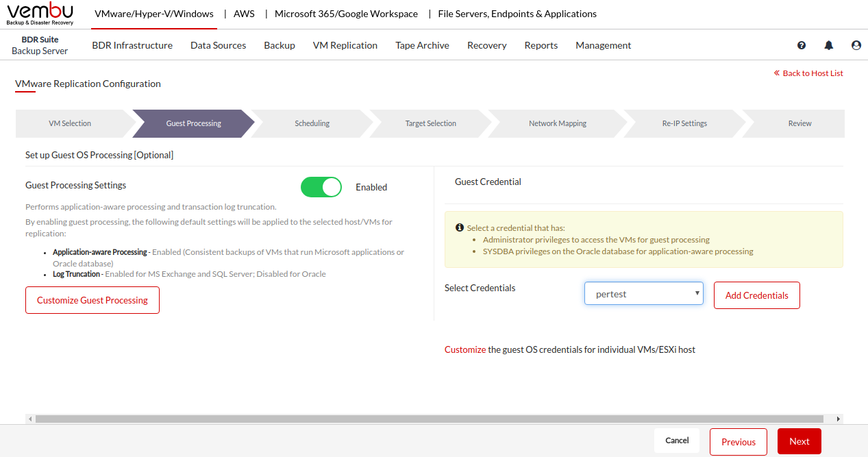Image resolution: width=868 pixels, height=457 pixels.
Task: Go to the Scheduling wizard step
Action: click(312, 123)
